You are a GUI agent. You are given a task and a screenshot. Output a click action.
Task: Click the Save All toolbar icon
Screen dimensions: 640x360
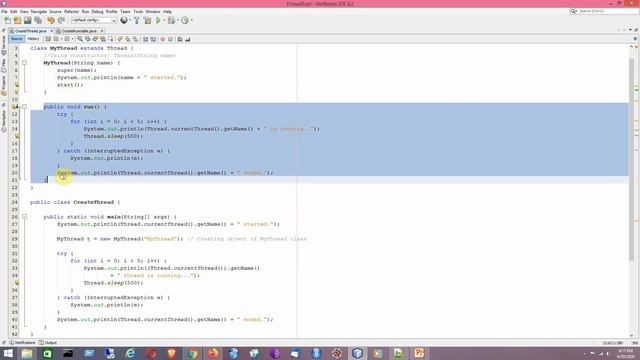click(x=38, y=20)
